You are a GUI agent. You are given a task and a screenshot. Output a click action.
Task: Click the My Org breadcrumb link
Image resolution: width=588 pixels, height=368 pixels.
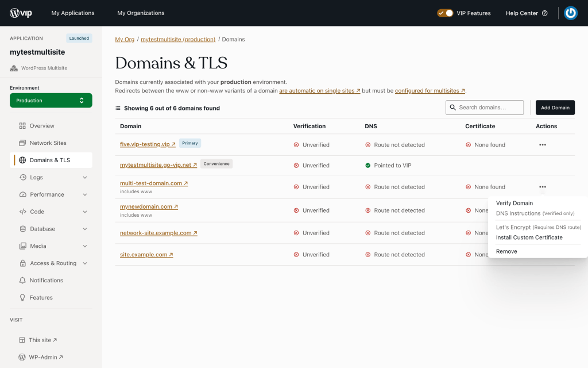[x=125, y=40]
